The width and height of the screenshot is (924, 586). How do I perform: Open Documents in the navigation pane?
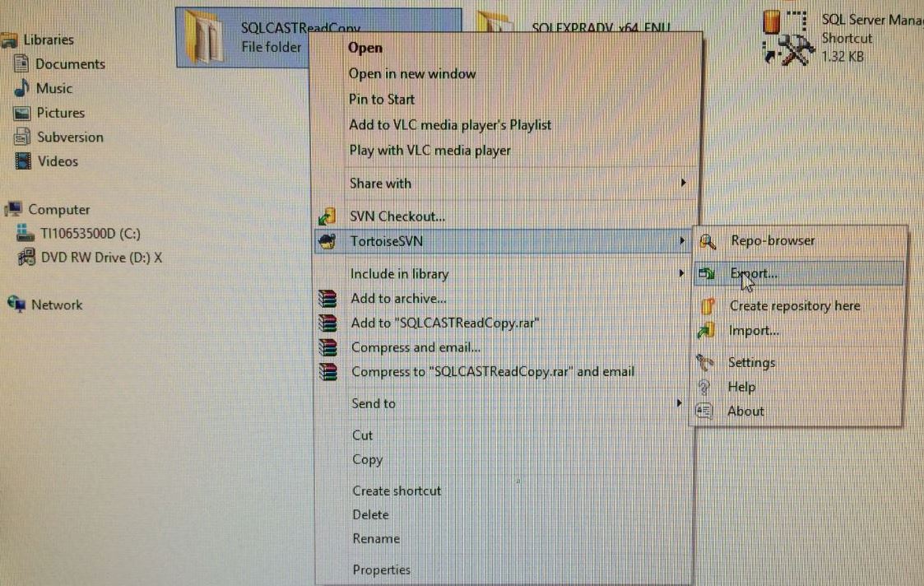coord(70,63)
